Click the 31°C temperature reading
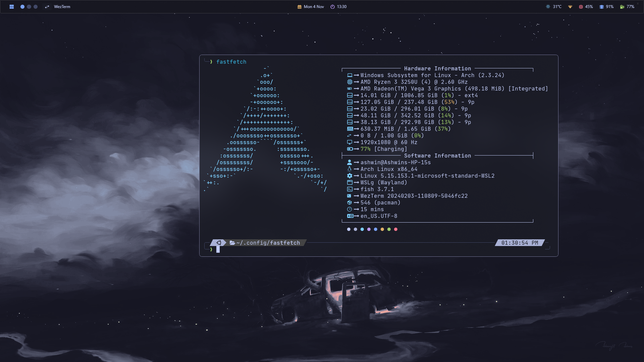Screen dimensions: 644x362 (x=557, y=7)
